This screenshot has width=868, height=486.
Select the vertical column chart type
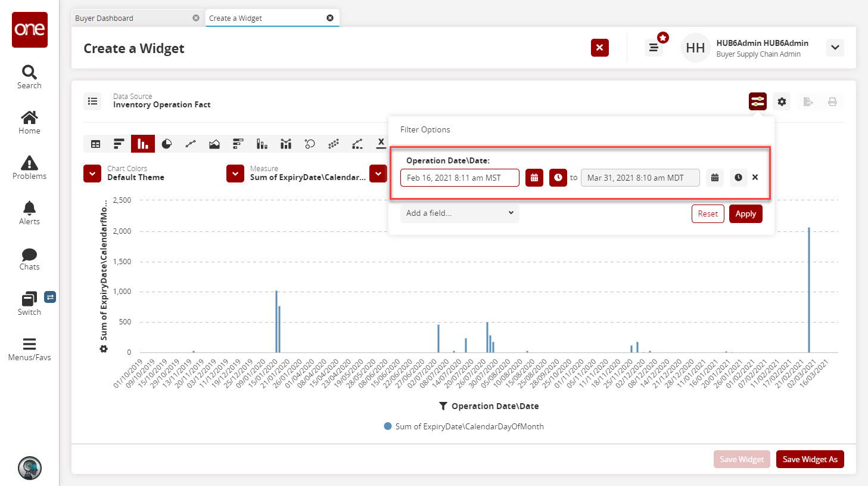pos(143,144)
